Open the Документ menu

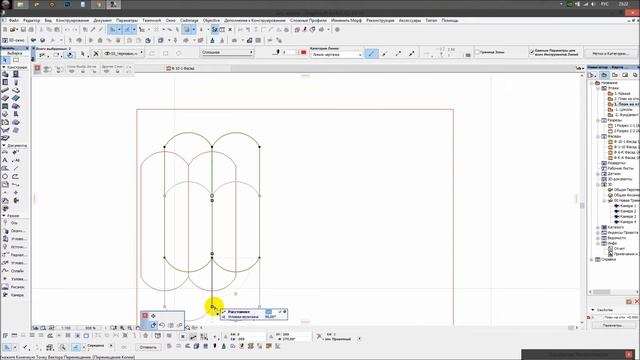tap(102, 20)
